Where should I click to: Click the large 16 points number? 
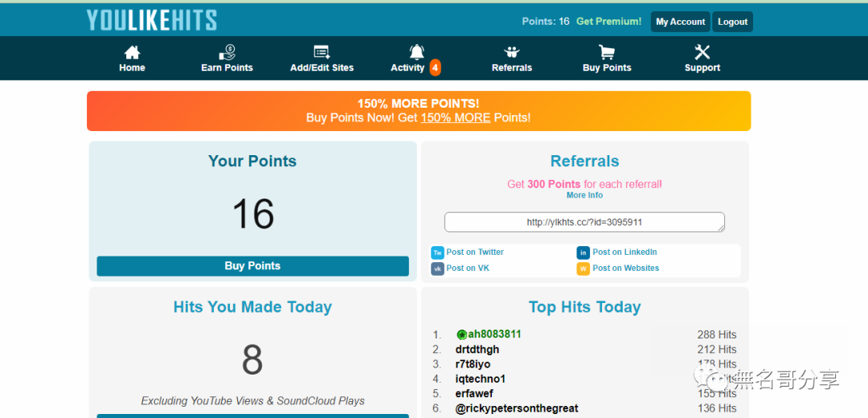coord(253,214)
